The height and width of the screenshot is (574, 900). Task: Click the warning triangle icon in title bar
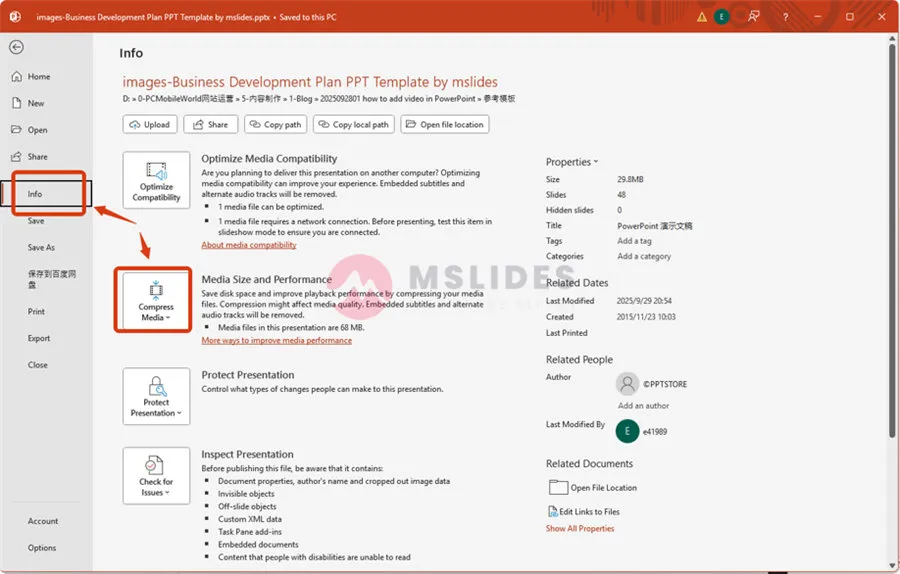click(x=703, y=17)
